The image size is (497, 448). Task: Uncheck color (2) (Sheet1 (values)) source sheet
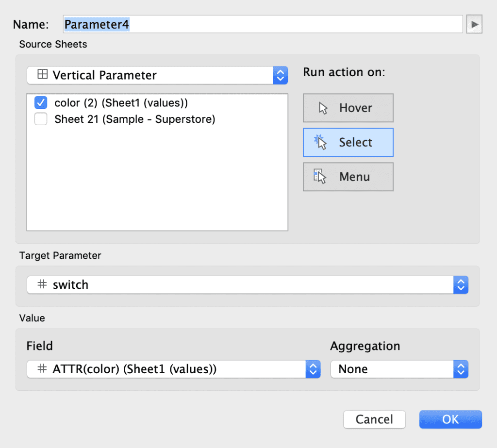[x=41, y=102]
